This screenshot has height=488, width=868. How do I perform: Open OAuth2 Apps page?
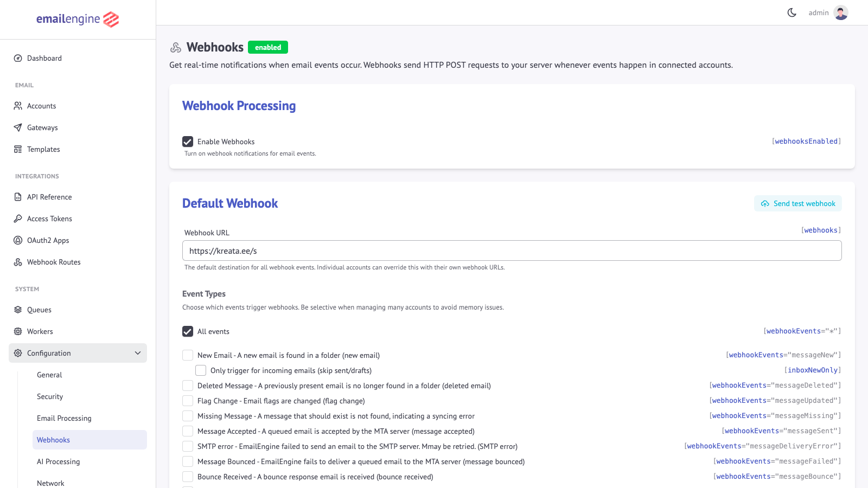click(x=78, y=240)
